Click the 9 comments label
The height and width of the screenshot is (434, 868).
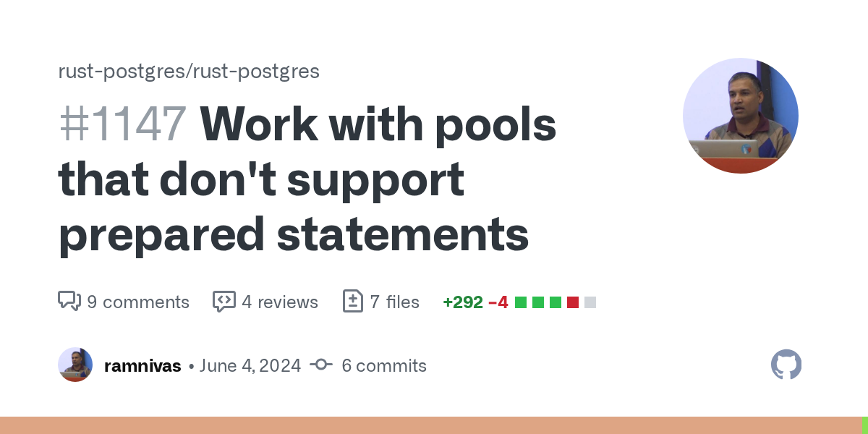point(138,302)
